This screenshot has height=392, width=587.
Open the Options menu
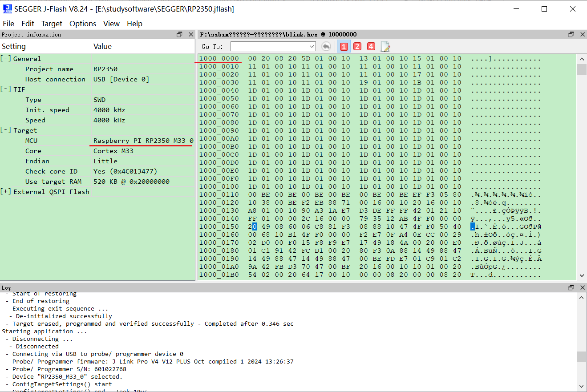tap(83, 24)
